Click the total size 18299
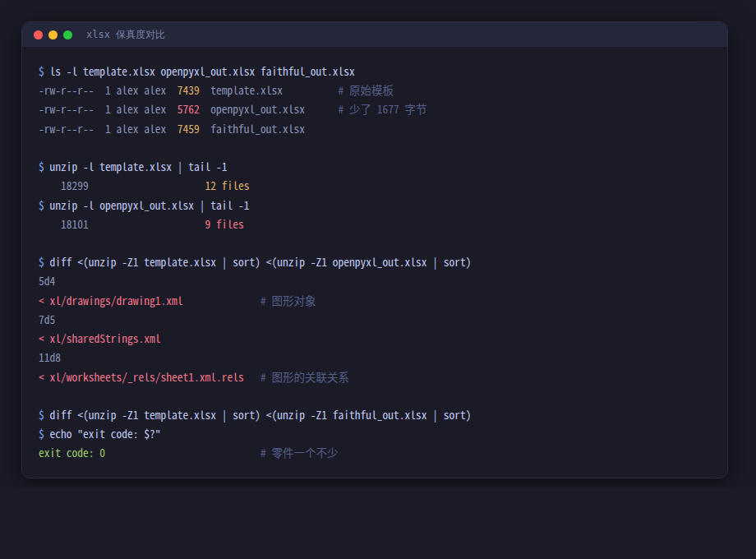Viewport: 756px width, 559px height. coord(74,186)
